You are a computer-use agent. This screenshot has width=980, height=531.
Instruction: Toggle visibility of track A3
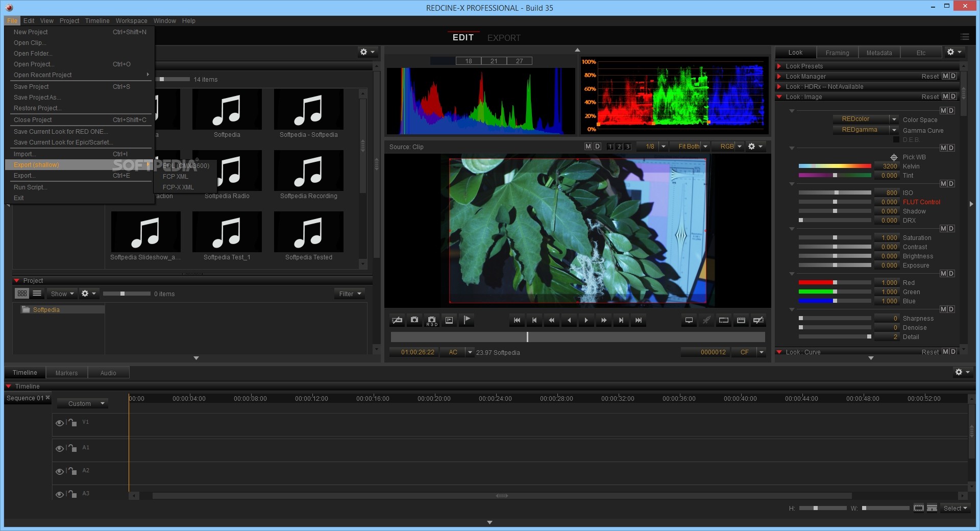pyautogui.click(x=60, y=494)
